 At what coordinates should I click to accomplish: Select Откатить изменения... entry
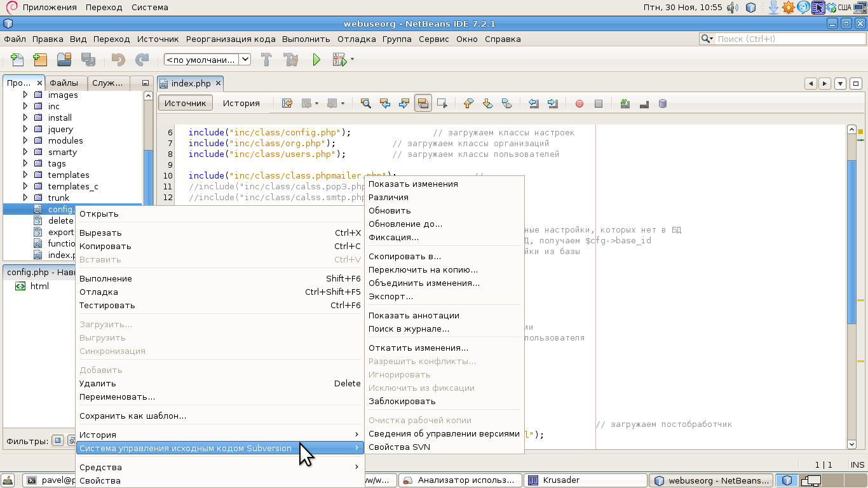[x=445, y=348]
